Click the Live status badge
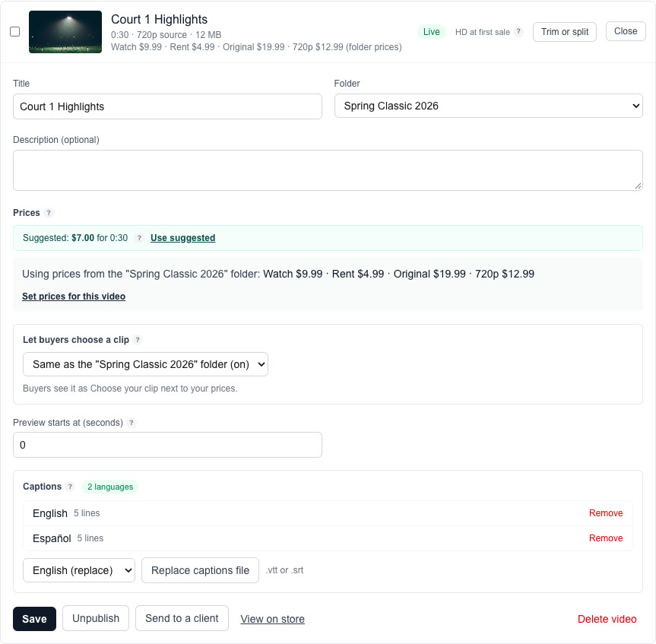The width and height of the screenshot is (656, 644). pyautogui.click(x=431, y=32)
